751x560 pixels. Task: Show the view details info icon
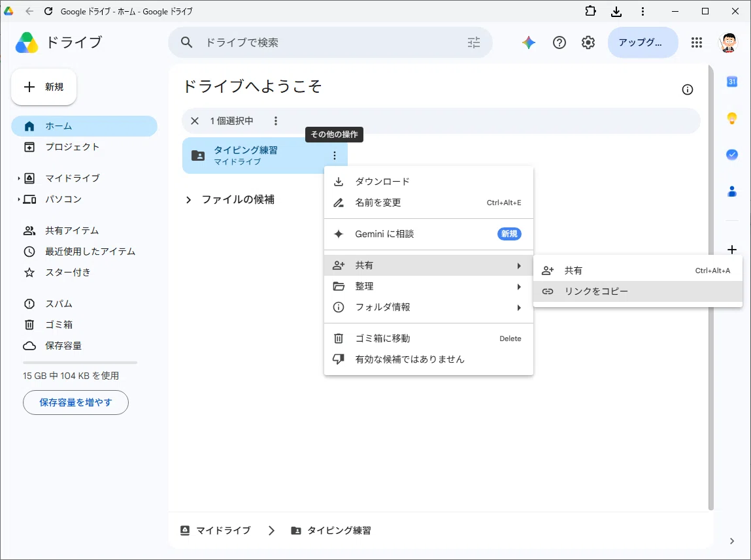click(688, 90)
